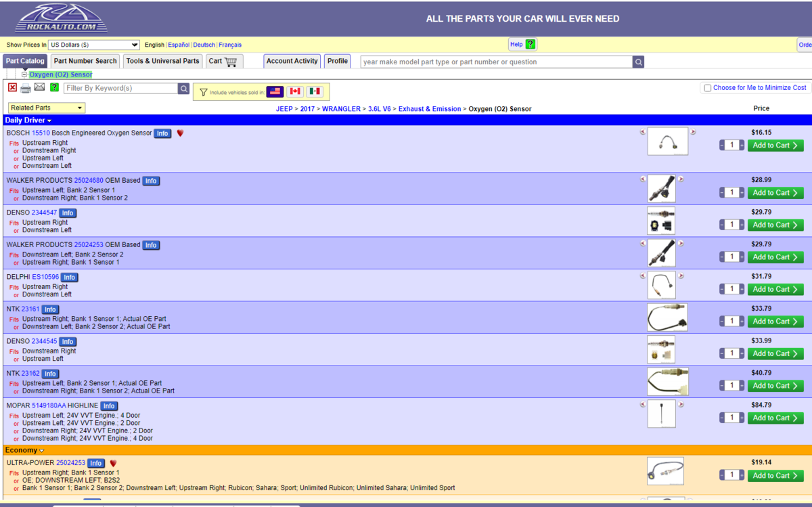812x507 pixels.
Task: Click the heart icon next to Bosch 15510
Action: (x=180, y=133)
